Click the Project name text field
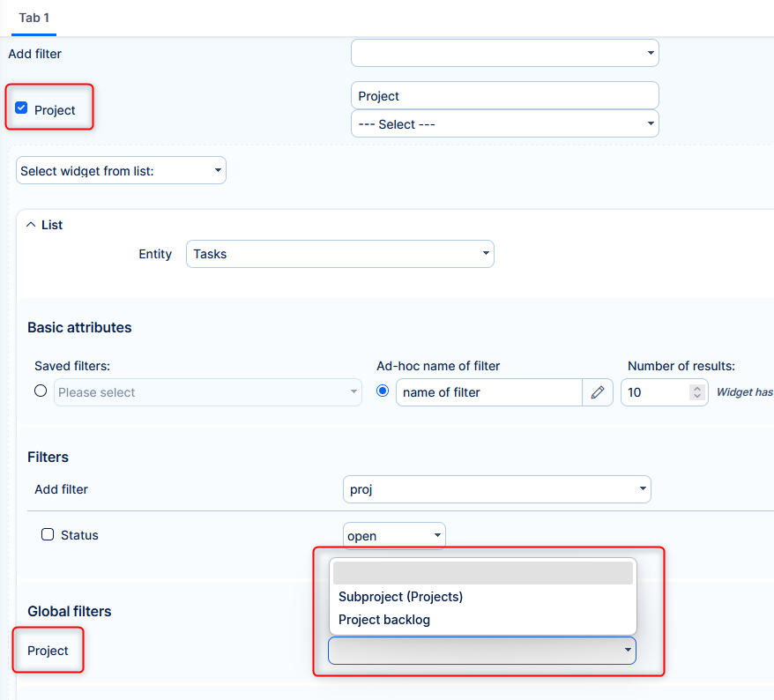The image size is (774, 700). point(504,96)
